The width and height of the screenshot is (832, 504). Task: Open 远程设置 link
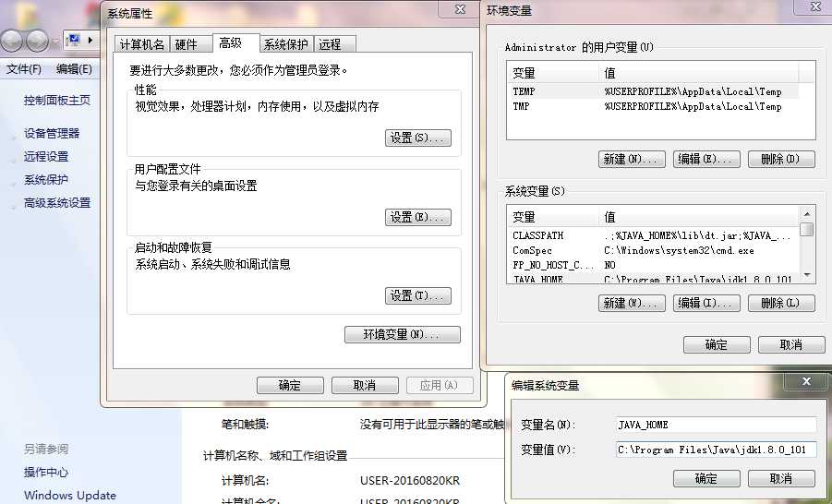click(x=46, y=157)
